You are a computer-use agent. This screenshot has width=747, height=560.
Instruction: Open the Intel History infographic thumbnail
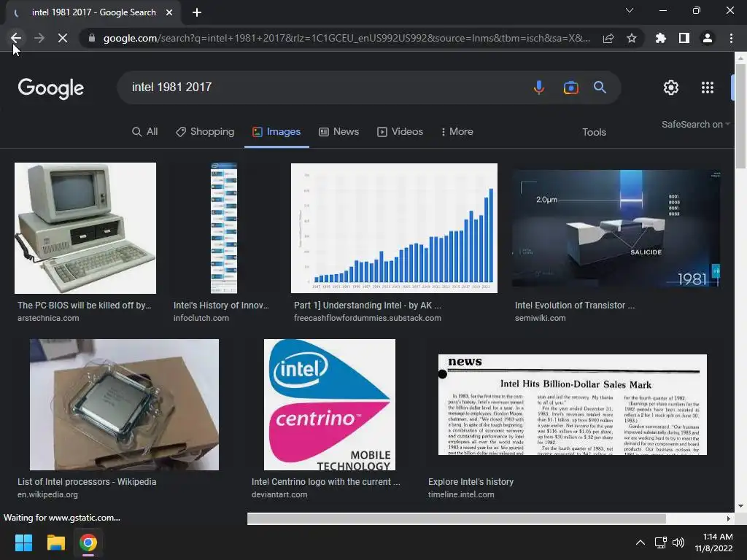pos(224,228)
